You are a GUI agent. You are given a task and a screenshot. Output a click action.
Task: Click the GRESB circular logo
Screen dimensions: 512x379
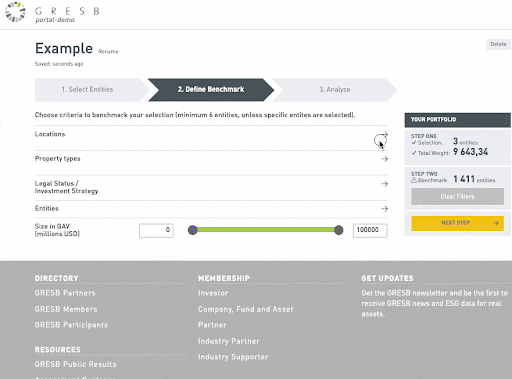click(x=15, y=12)
